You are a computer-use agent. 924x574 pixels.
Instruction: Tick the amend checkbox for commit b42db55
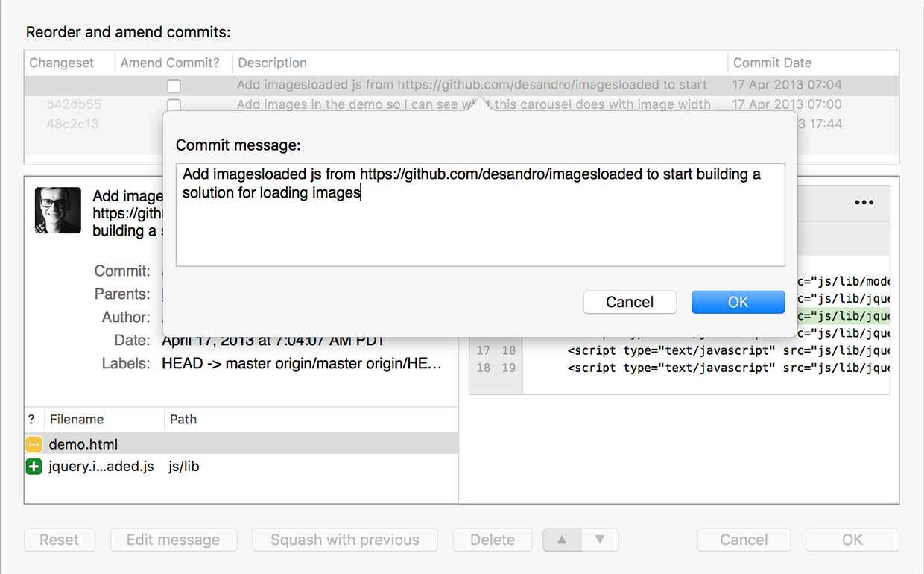click(174, 104)
